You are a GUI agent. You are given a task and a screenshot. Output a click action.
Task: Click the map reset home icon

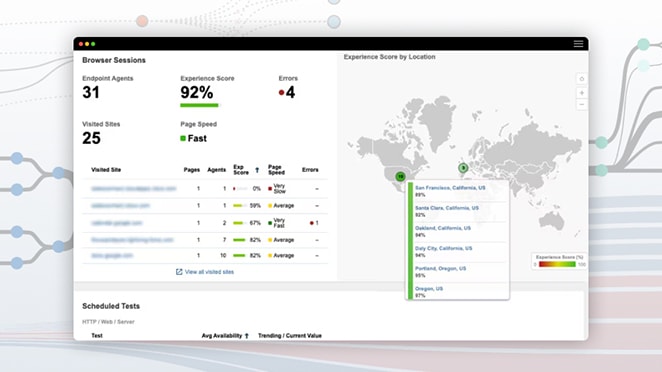coord(582,79)
